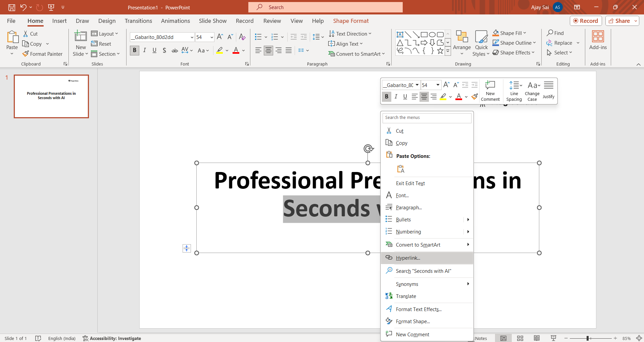The height and width of the screenshot is (342, 644).
Task: Switch to the Design tab
Action: click(107, 21)
